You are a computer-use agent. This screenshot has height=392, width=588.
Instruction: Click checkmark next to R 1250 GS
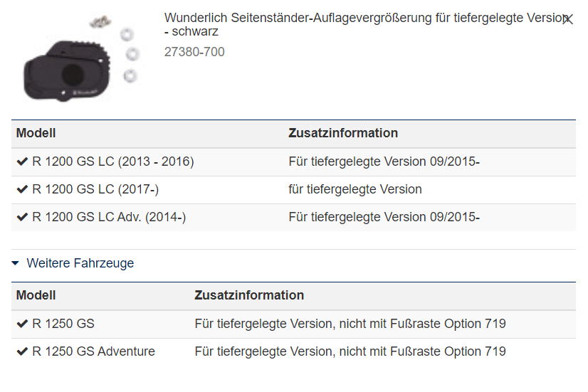click(22, 324)
